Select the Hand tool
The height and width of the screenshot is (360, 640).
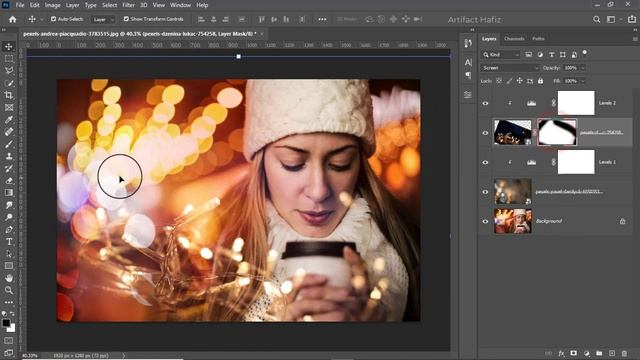(x=9, y=278)
